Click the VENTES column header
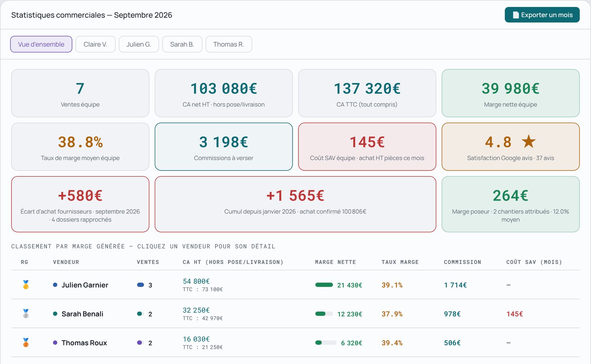 148,262
